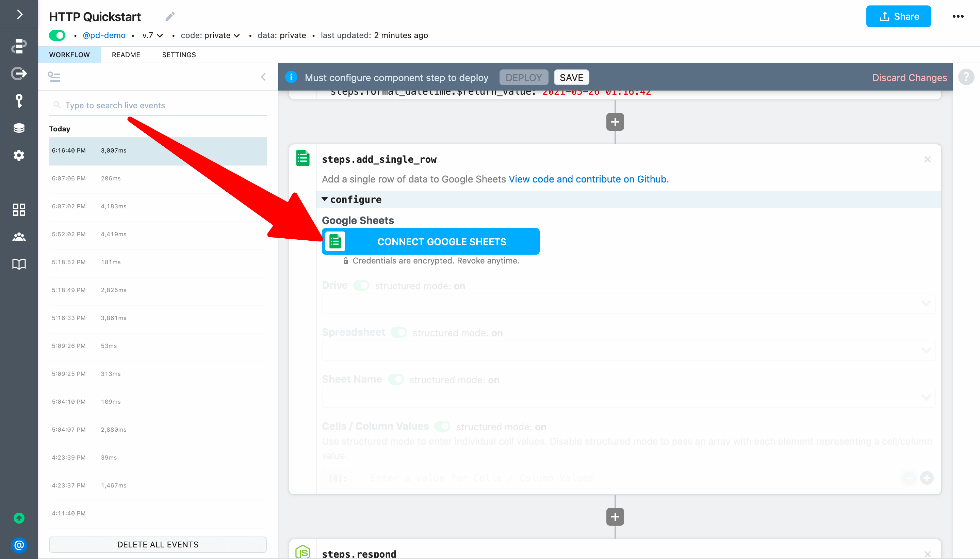
Task: Open the v.7 version dropdown
Action: pos(152,35)
